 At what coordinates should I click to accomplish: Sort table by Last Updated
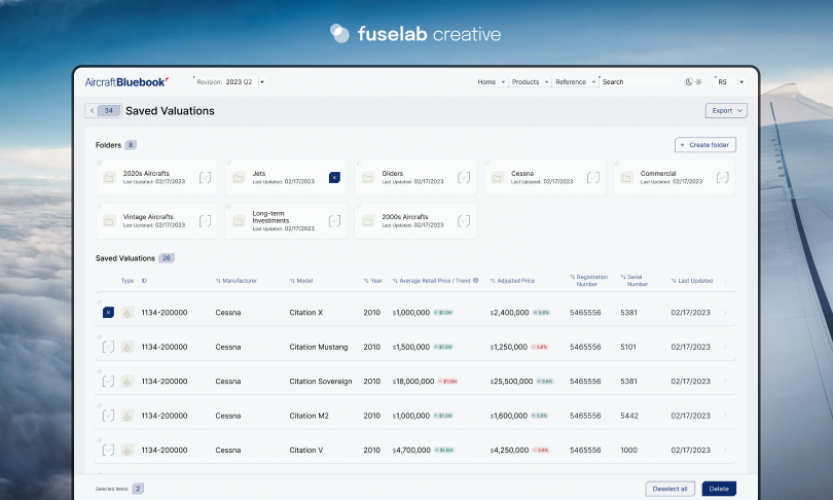coord(692,281)
